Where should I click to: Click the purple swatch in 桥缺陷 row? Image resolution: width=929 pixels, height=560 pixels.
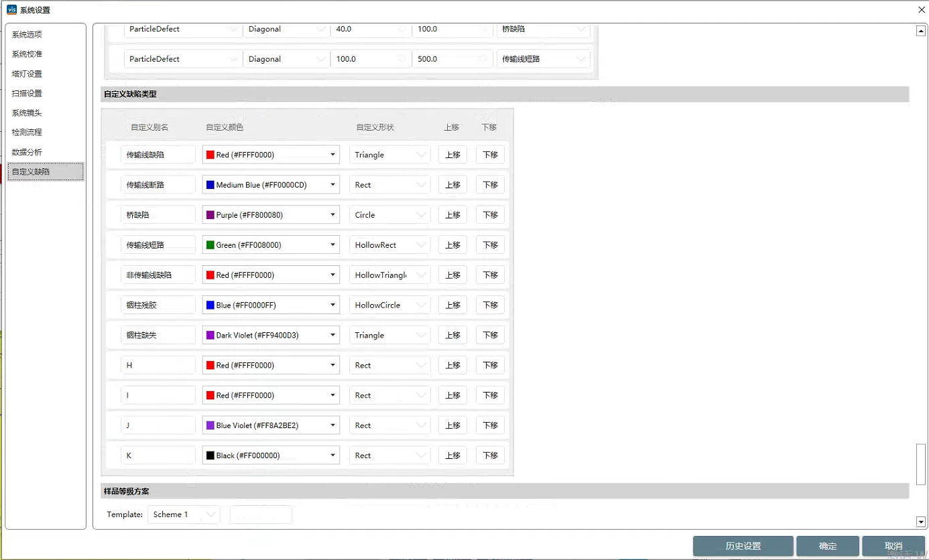click(210, 215)
